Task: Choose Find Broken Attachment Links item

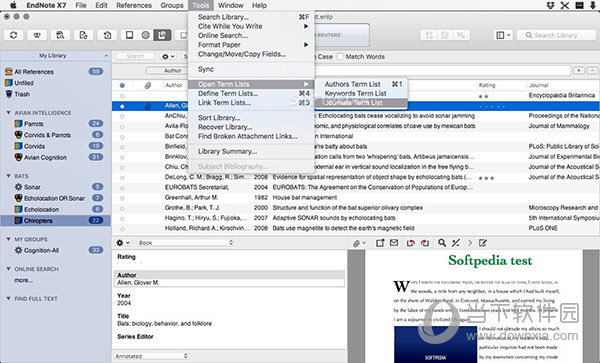Action: (251, 136)
